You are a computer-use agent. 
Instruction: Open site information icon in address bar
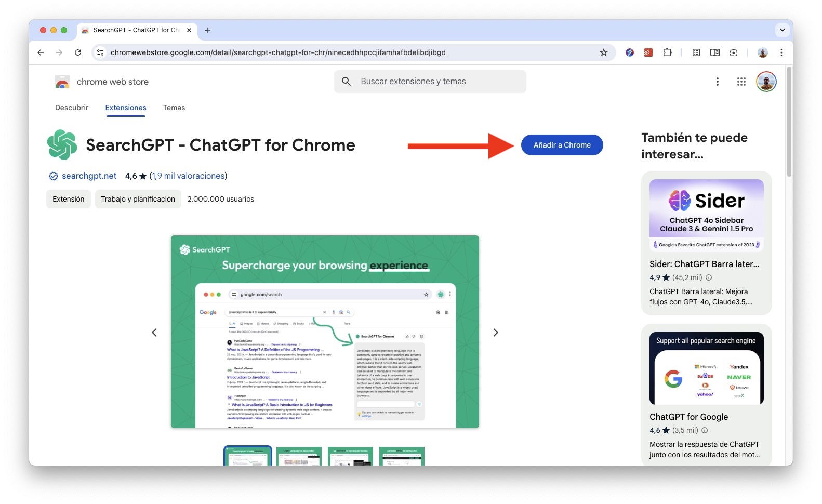pos(101,52)
